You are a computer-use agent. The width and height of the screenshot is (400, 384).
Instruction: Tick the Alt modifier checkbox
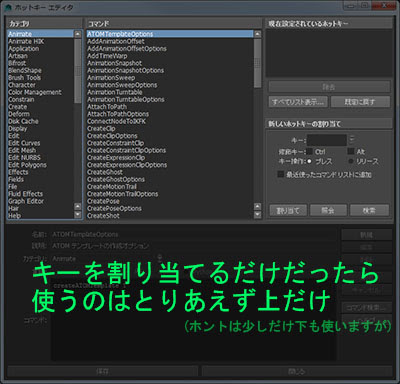point(351,152)
